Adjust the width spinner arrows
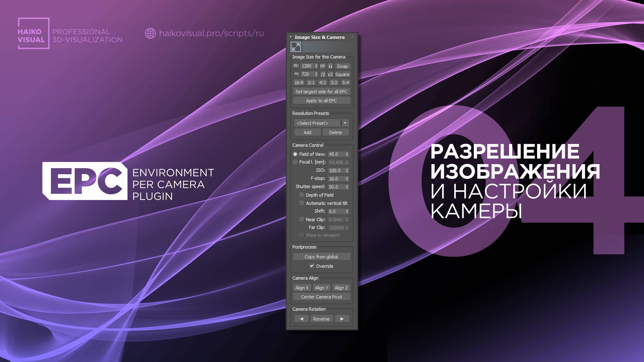The width and height of the screenshot is (644, 362). 316,66
